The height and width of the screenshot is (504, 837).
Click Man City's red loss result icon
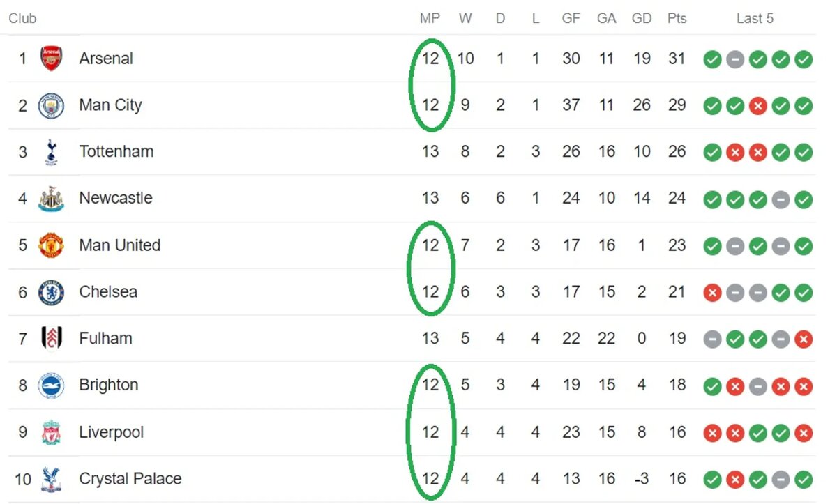[758, 106]
